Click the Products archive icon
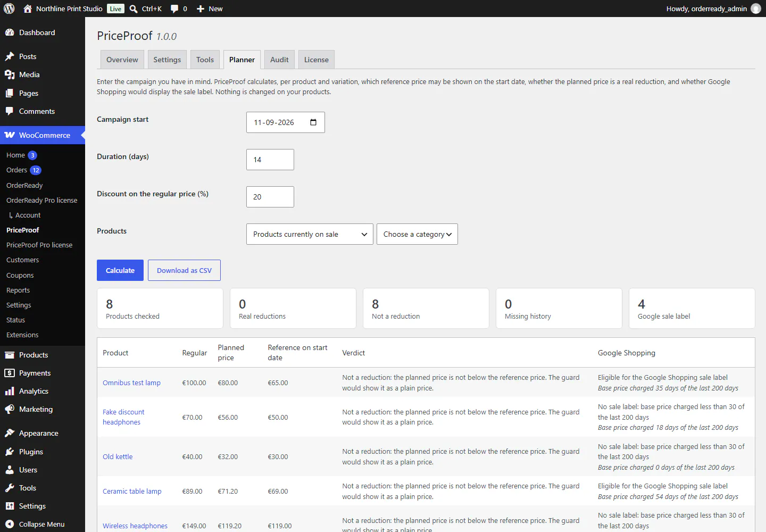 click(x=10, y=355)
